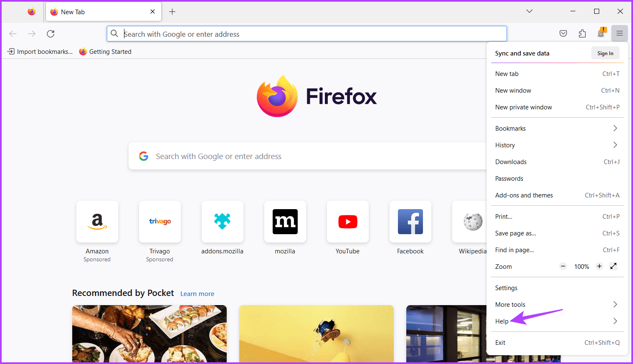The width and height of the screenshot is (633, 364).
Task: Open the yellow wall Pocket story thumbnail
Action: tap(316, 334)
